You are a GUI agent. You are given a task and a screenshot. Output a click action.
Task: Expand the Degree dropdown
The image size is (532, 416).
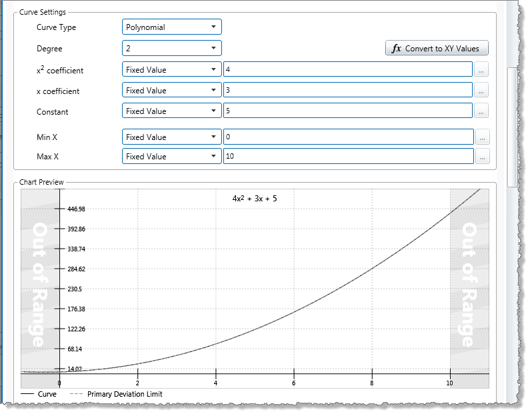(x=172, y=49)
